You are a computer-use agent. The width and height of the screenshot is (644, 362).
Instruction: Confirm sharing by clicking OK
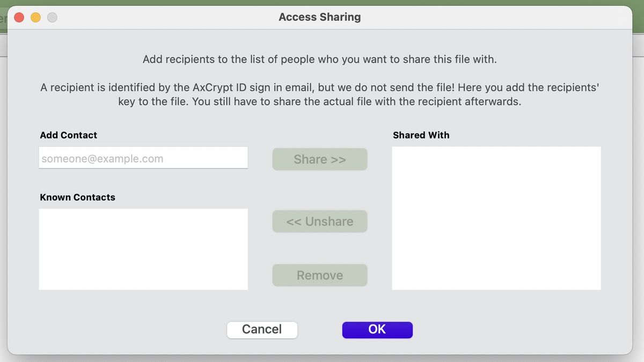[x=377, y=329]
